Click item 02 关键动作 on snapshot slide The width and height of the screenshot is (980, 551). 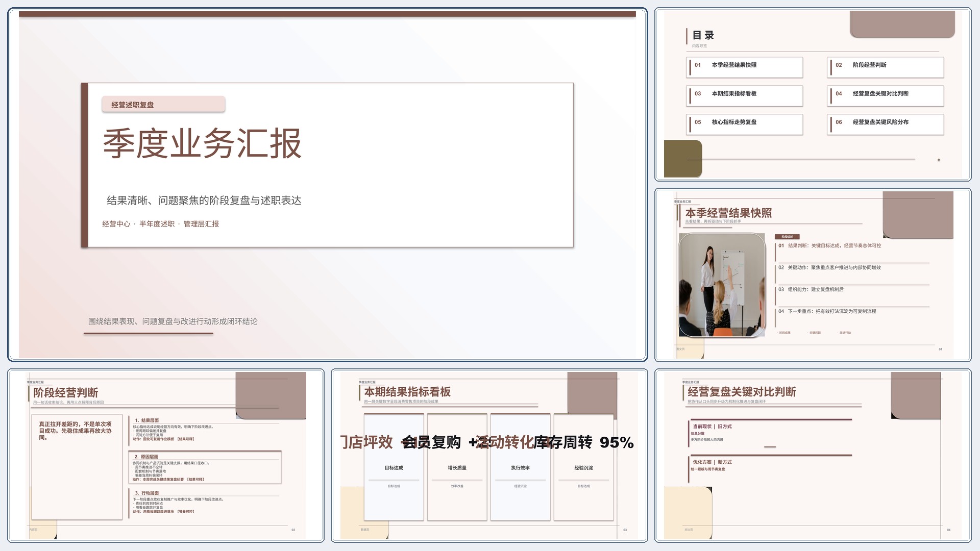pos(829,268)
